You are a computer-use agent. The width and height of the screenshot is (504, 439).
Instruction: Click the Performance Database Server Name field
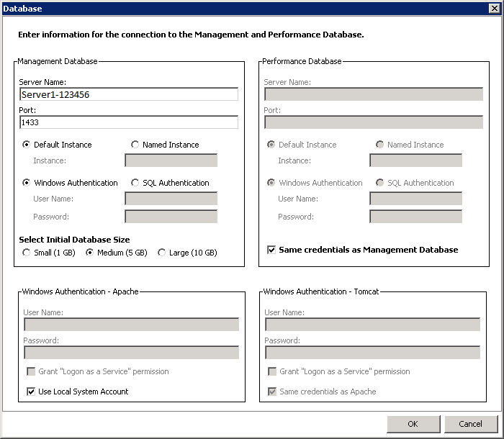pos(373,94)
